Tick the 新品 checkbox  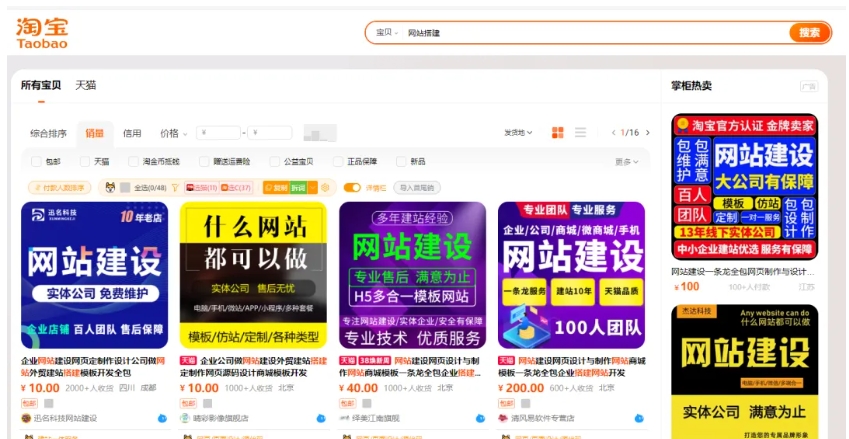click(x=401, y=161)
